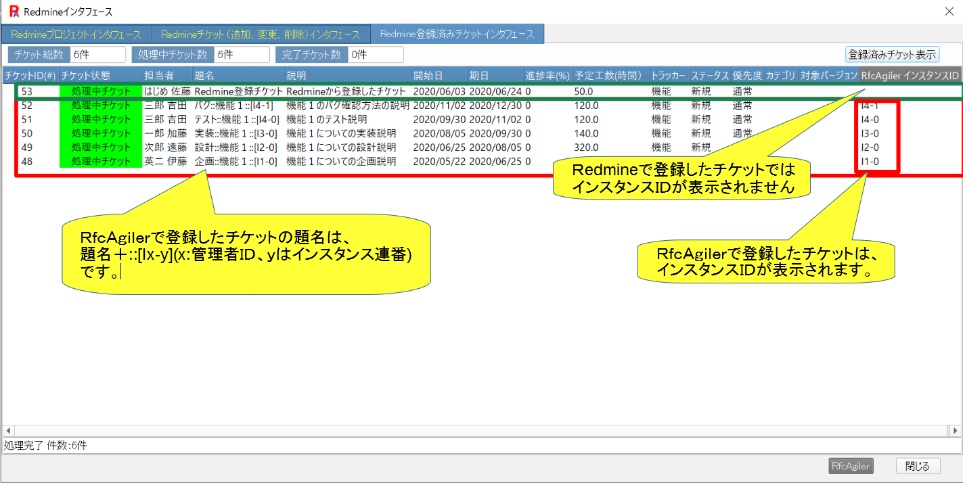Click description 機能1のテスト説明
Screen dimensions: 963x485
coord(327,119)
